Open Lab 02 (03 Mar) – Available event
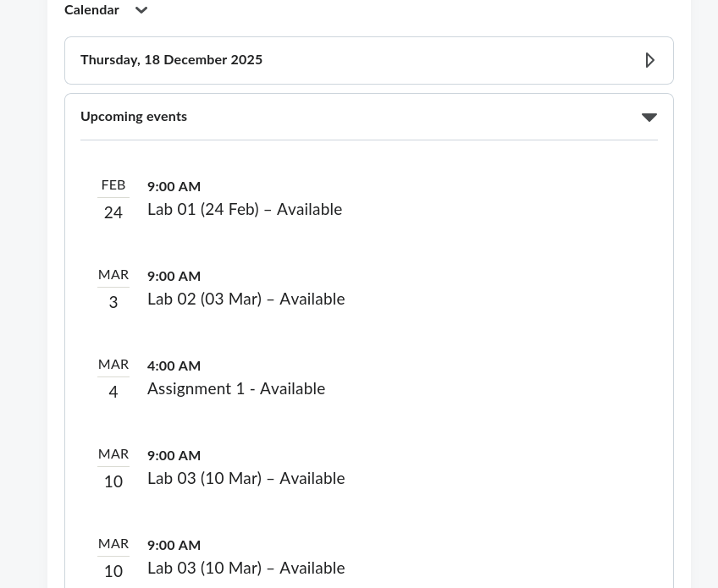 click(246, 299)
